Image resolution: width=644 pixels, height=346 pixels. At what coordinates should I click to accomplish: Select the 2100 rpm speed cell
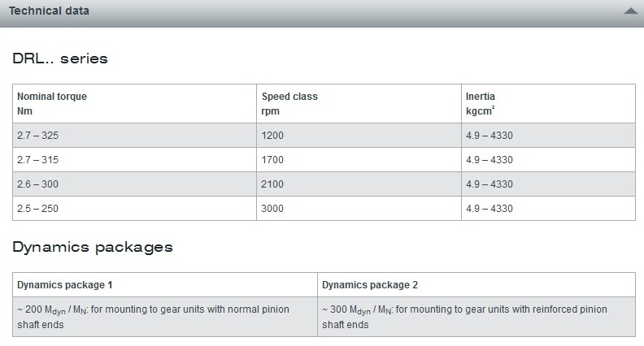point(359,184)
